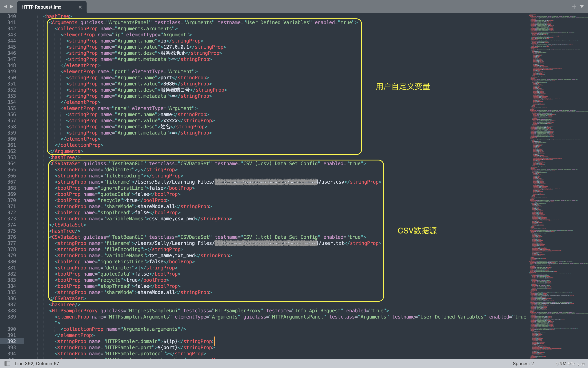Click 'shareMode.all' value on line 371
The image size is (588, 368).
tap(156, 206)
